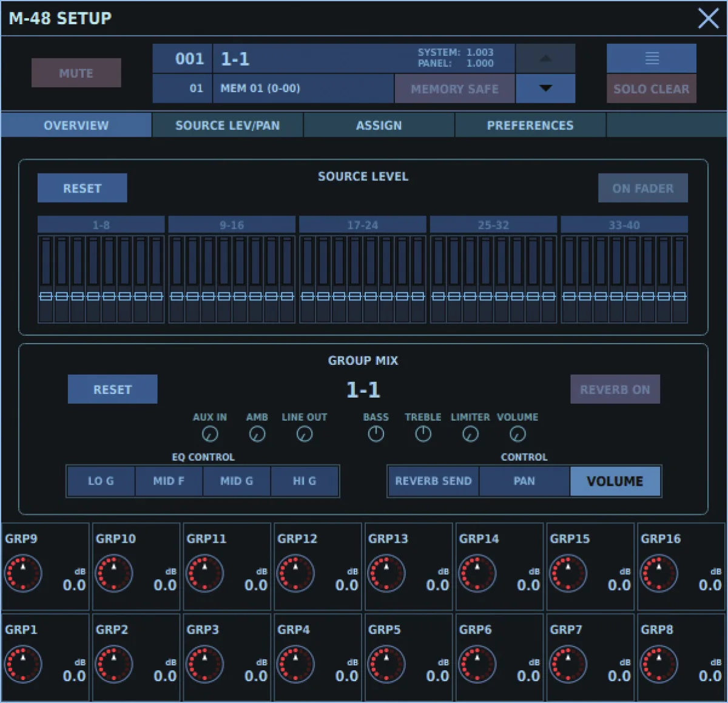This screenshot has width=728, height=703.
Task: Click the 1-1 unit name field
Action: pyautogui.click(x=364, y=58)
